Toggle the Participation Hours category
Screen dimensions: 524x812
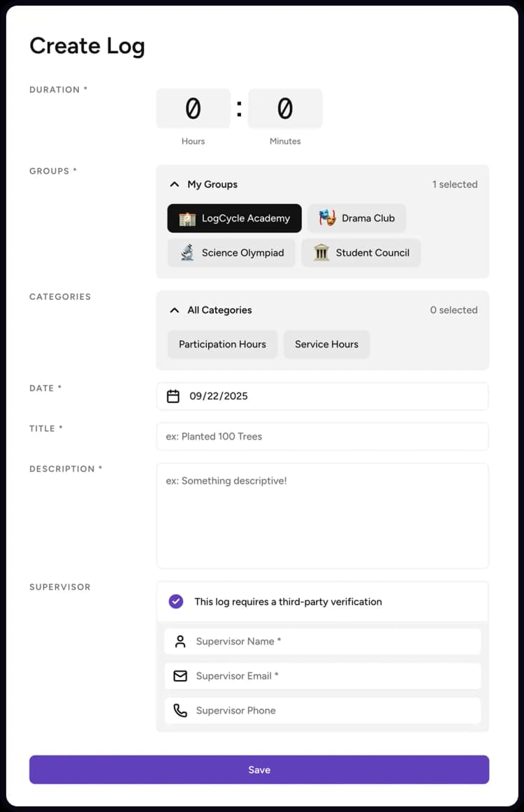point(222,345)
